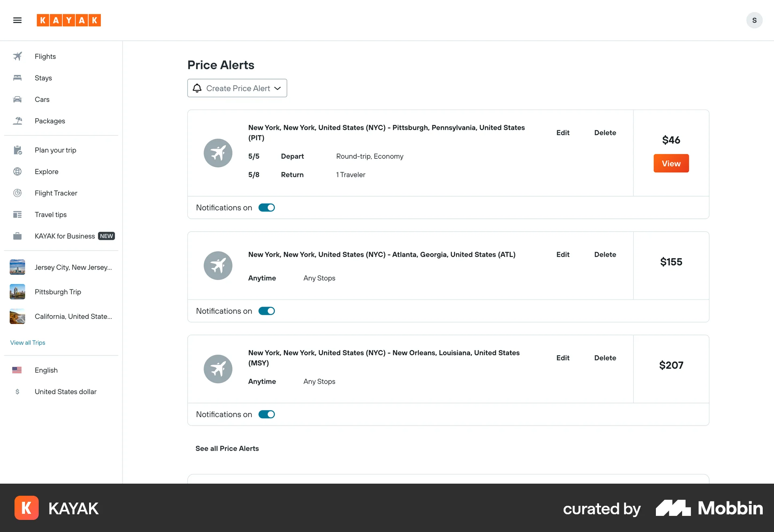Open See all Price Alerts

coord(227,448)
